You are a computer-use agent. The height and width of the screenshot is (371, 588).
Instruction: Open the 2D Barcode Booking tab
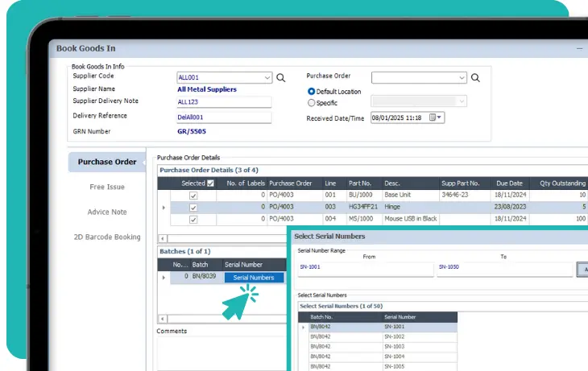107,237
